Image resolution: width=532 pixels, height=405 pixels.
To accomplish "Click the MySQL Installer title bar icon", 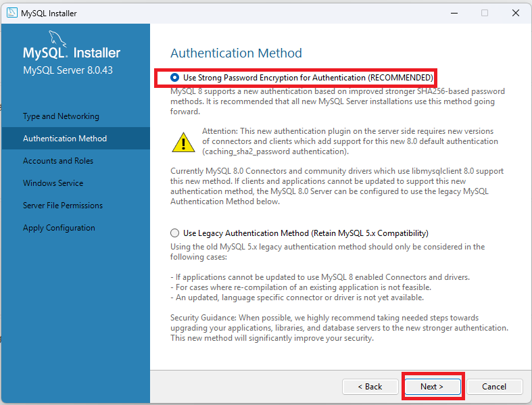I will pos(12,13).
